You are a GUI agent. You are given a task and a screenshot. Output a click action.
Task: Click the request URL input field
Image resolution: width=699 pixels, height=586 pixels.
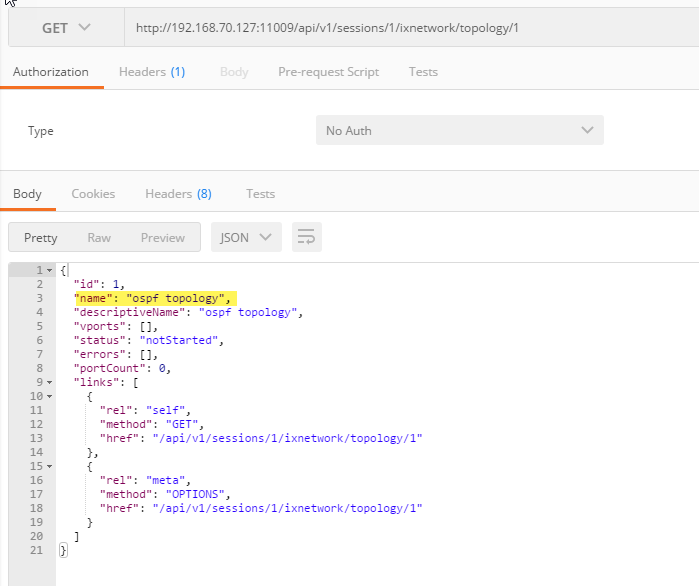[400, 27]
